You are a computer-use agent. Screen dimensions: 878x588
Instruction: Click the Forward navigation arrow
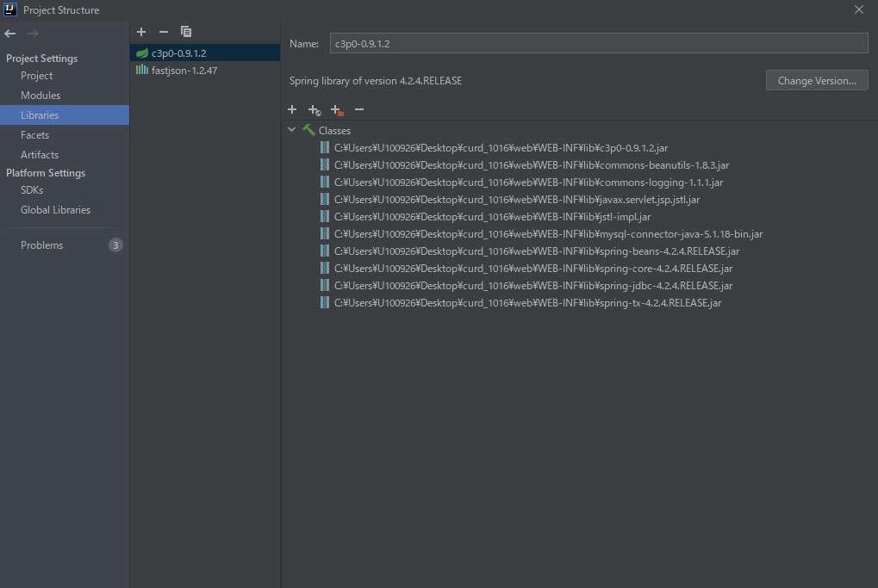point(33,34)
